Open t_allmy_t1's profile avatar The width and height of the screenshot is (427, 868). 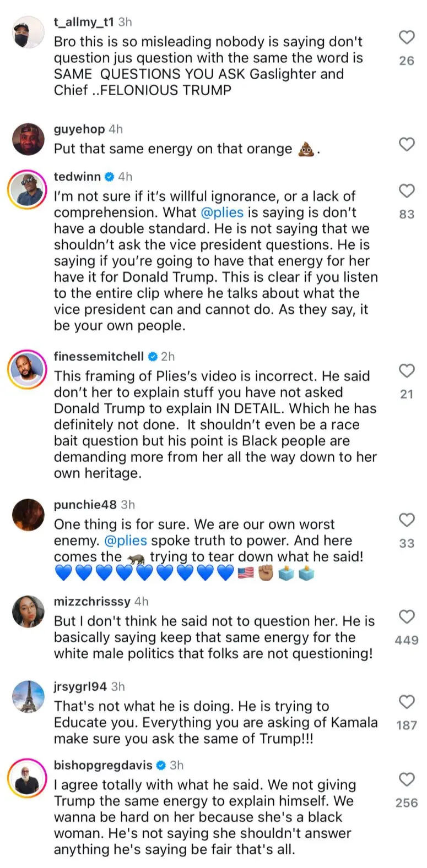tap(28, 31)
